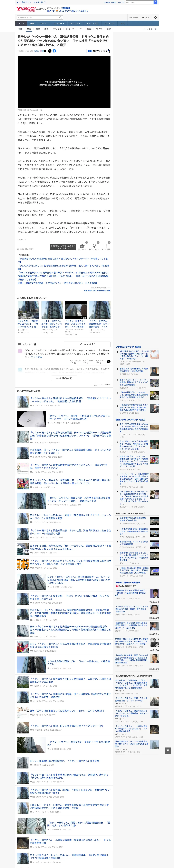The image size is (174, 868).
Task: Open the マンガで学ぼう link at top
Action: click(40, 2)
